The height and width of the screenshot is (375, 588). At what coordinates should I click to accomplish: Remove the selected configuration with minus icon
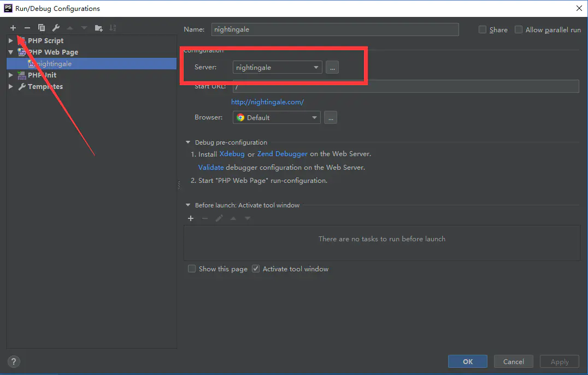[x=27, y=28]
